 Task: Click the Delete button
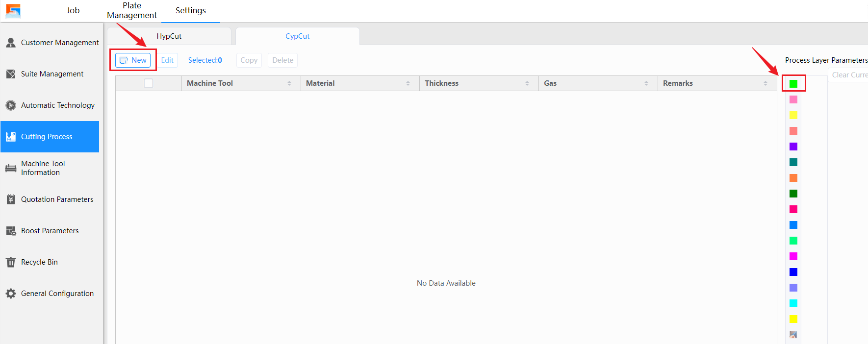point(283,60)
